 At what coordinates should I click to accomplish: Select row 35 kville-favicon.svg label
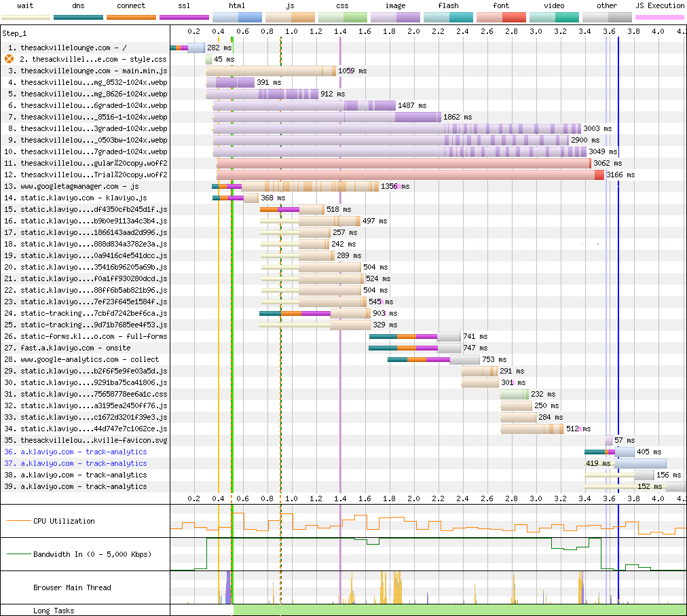click(x=86, y=440)
